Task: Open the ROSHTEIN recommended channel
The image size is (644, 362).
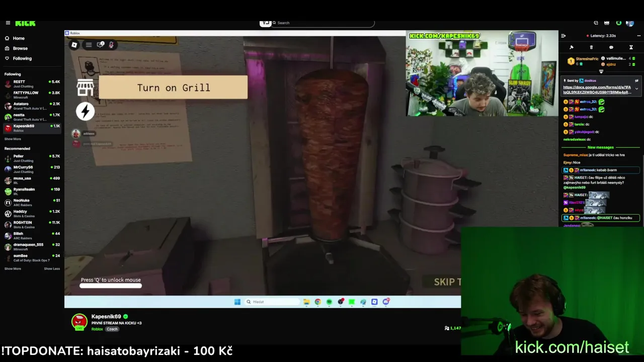Action: click(31, 225)
